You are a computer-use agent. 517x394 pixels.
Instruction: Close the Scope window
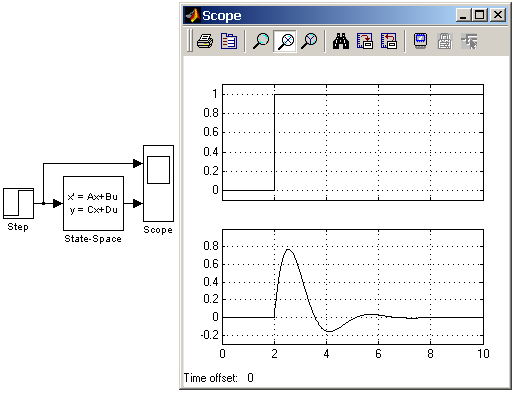498,15
